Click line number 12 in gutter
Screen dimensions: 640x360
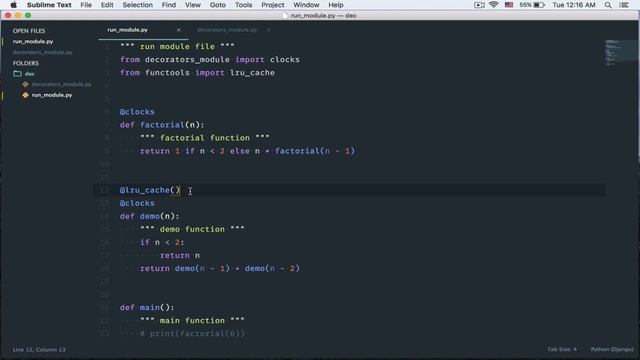tap(104, 190)
